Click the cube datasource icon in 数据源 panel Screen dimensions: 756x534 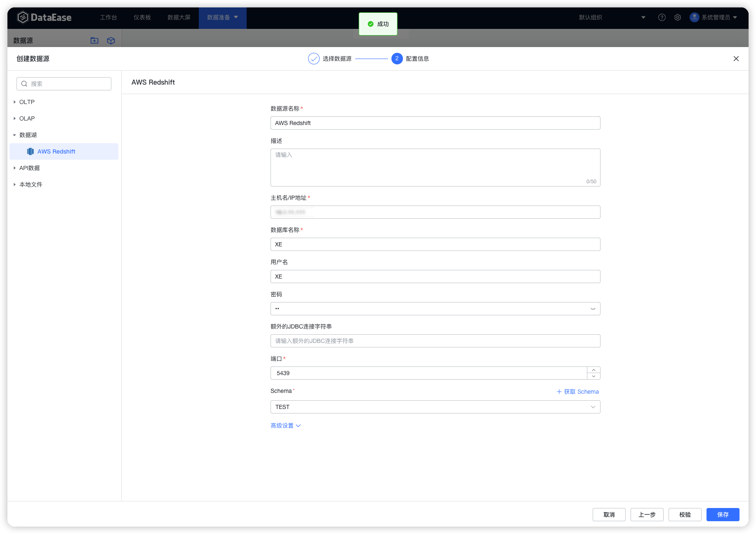111,40
